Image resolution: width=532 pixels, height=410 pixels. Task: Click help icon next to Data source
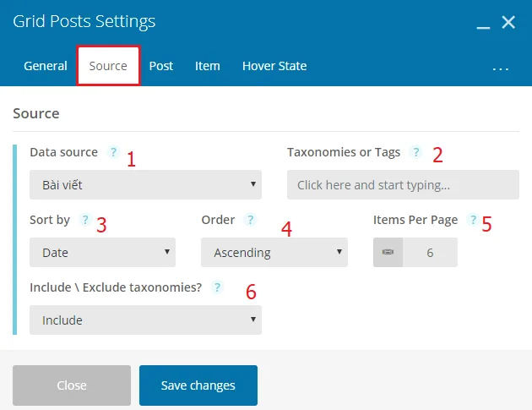(115, 153)
